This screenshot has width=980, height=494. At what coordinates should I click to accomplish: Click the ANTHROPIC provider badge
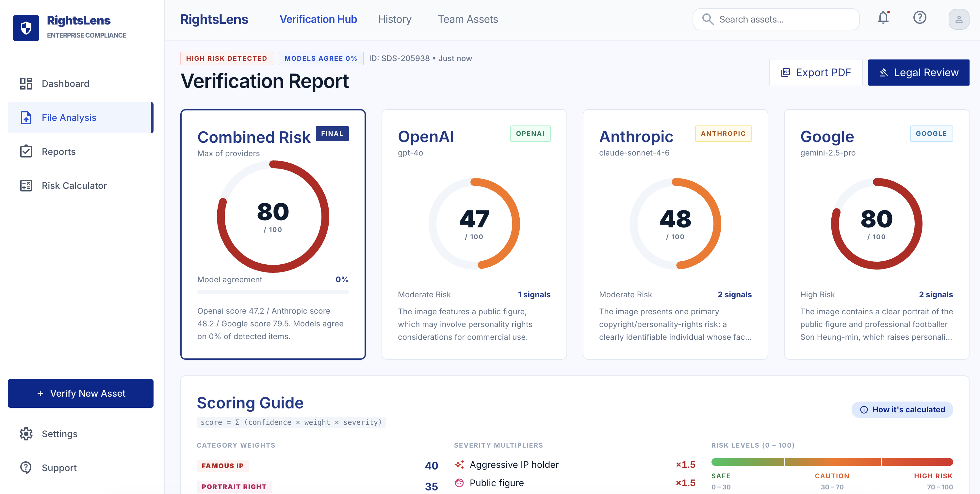(x=723, y=134)
